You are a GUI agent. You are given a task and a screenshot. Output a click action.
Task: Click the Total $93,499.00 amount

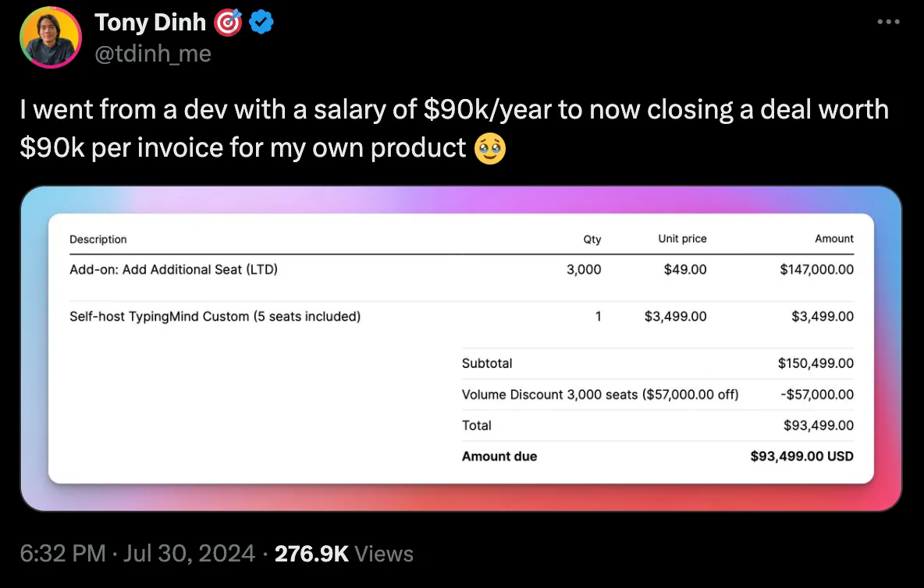pyautogui.click(x=818, y=426)
